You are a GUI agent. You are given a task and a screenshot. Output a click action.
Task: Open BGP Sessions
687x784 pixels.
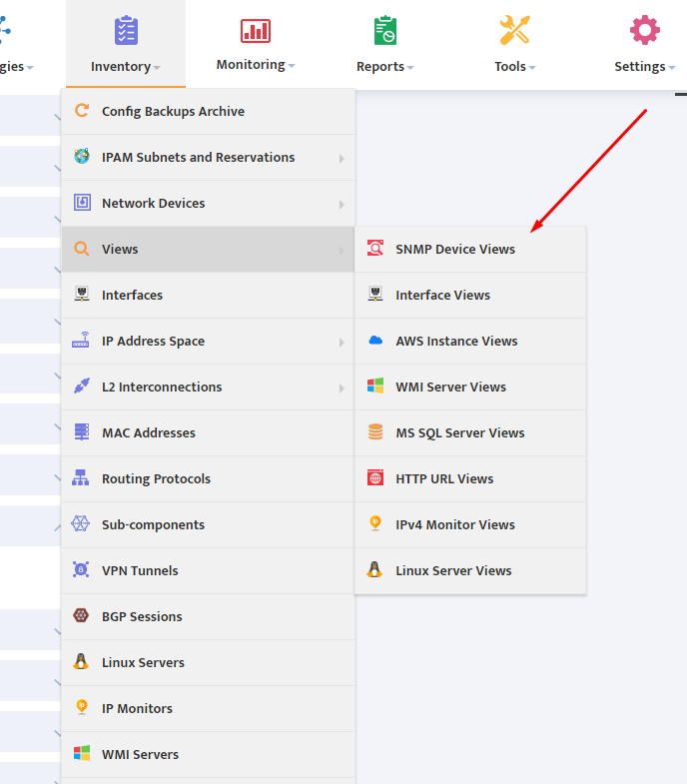tap(208, 617)
